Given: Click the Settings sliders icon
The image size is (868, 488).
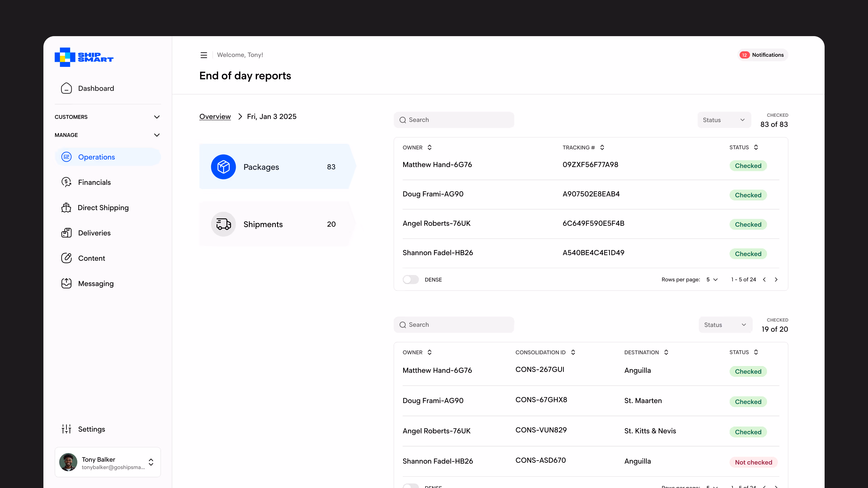Looking at the screenshot, I should (66, 429).
